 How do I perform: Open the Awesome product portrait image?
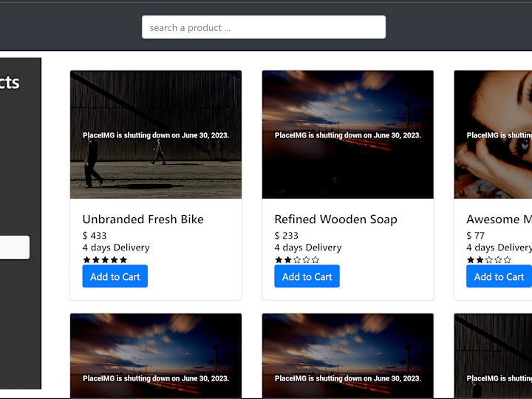[x=493, y=134]
